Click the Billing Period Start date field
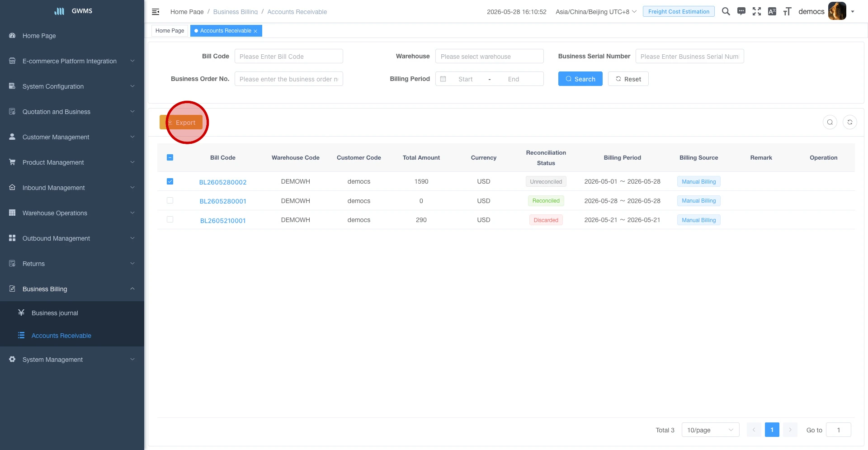Screen dimensions: 868x450 pyautogui.click(x=465, y=79)
